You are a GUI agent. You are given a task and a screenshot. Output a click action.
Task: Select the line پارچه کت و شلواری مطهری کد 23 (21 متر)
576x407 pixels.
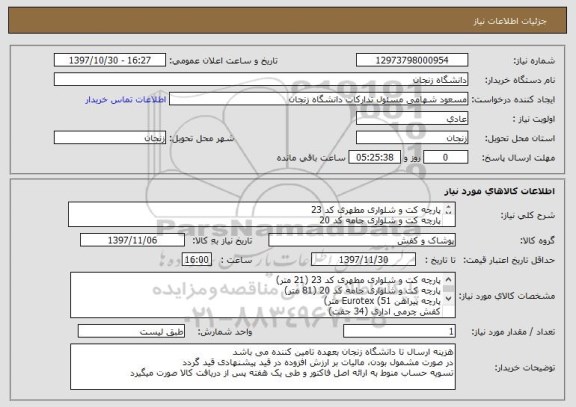358,280
